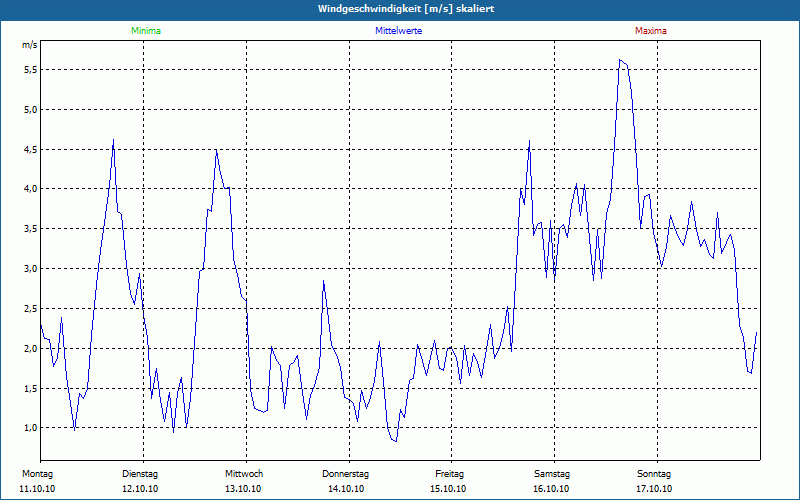The image size is (800, 500).
Task: Click the date 16.10.10
Action: tap(551, 489)
